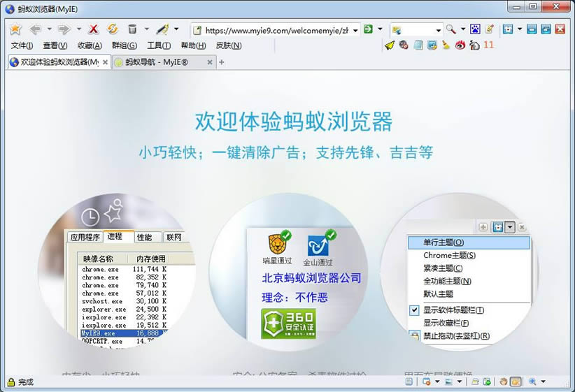Click the status bar hand icon

point(503,382)
